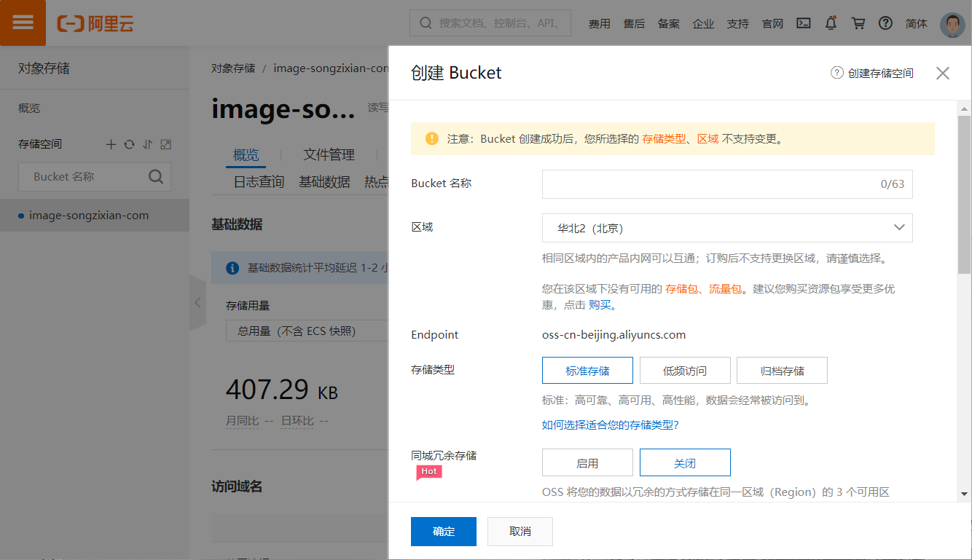
Task: Sort the bucket list
Action: [x=147, y=144]
